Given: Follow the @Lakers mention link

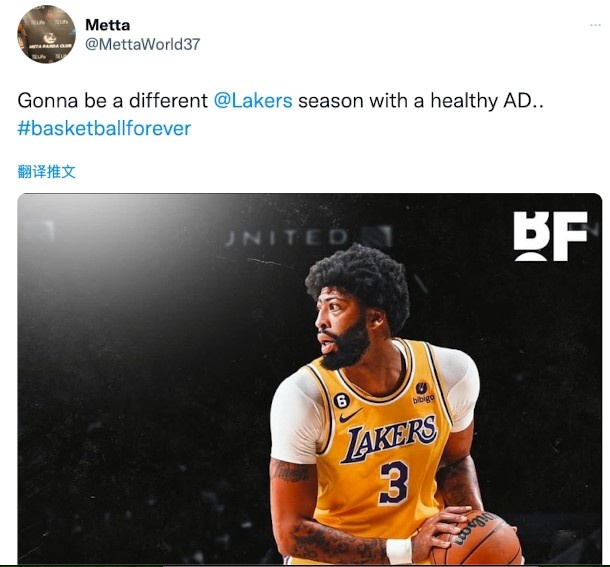Looking at the screenshot, I should 253,101.
